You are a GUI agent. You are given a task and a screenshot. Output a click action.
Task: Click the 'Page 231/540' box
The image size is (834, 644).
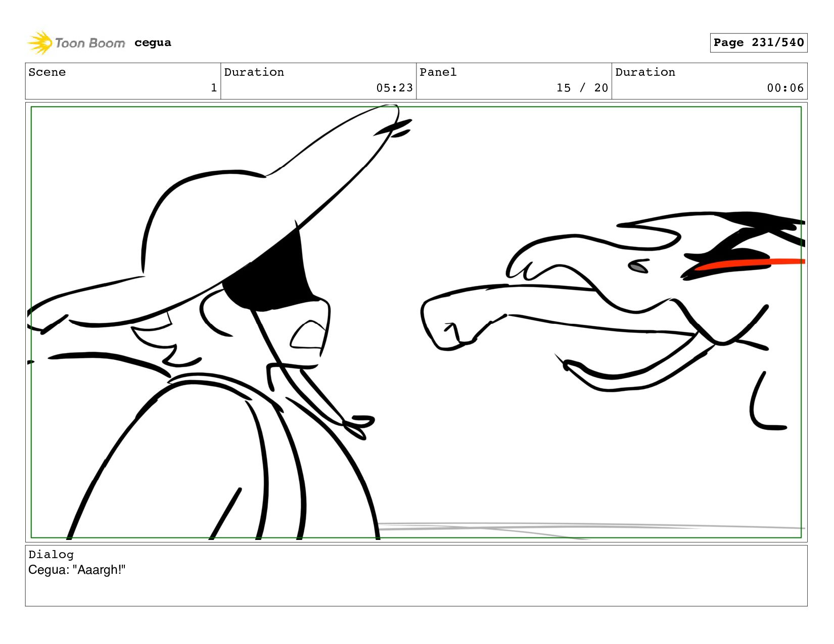758,43
